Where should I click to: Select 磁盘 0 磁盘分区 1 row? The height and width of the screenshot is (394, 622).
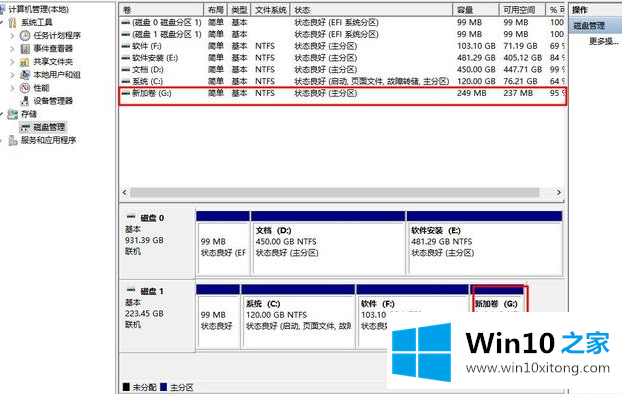tap(343, 23)
